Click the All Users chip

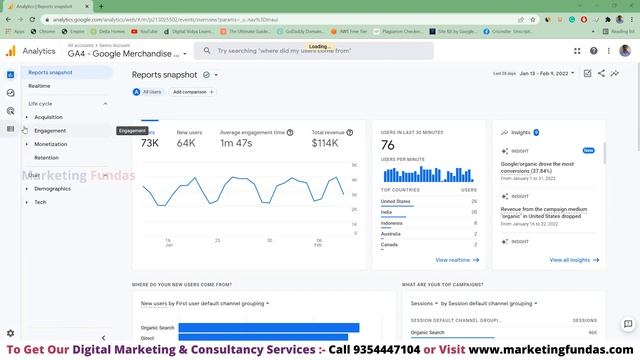[x=147, y=92]
